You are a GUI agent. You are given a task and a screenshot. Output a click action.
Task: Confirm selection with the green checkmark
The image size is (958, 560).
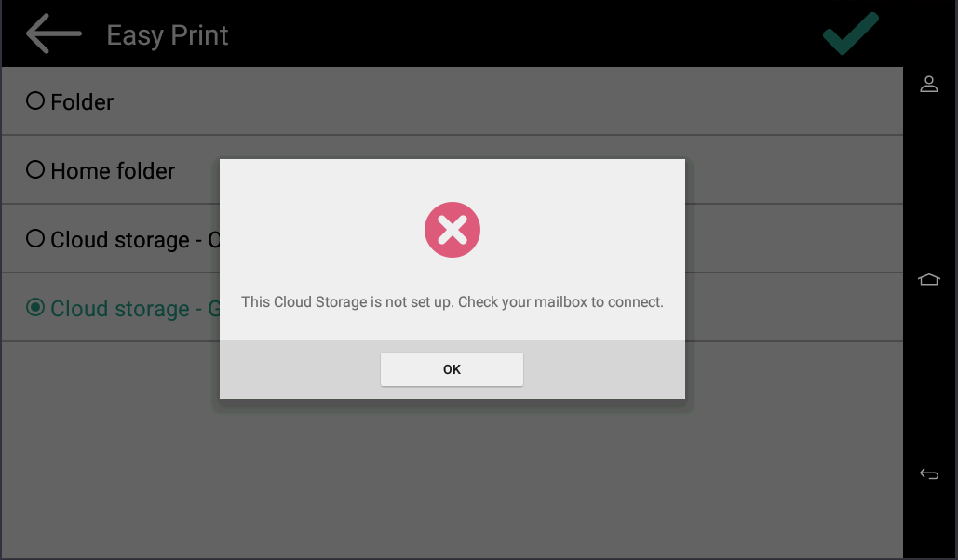[x=851, y=33]
